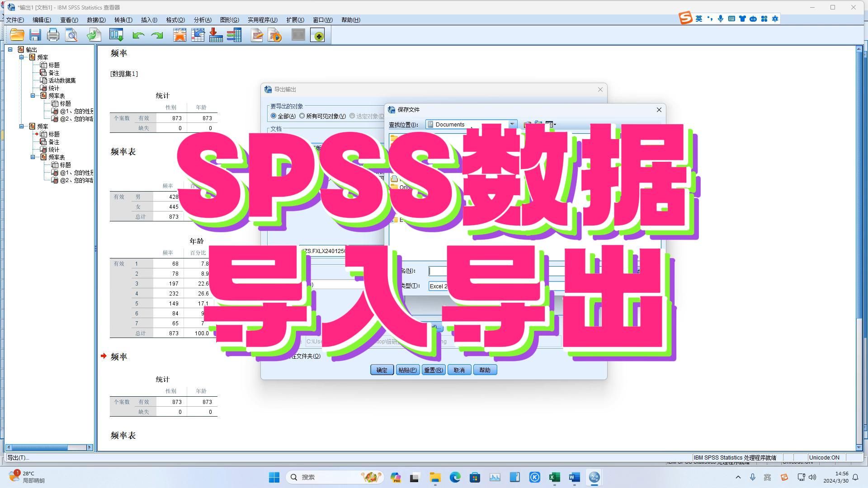Viewport: 868px width, 488px height.
Task: Click the [数据集1] text in output
Action: [x=124, y=74]
